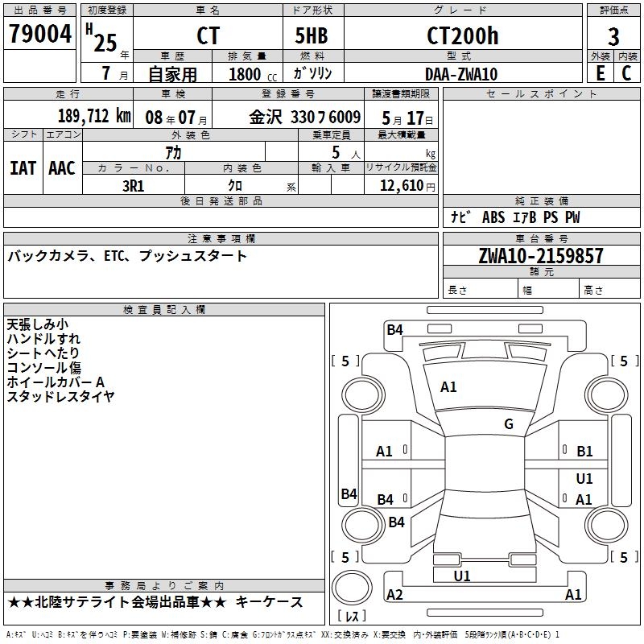Click the B1 mark on the diagram

tap(584, 452)
